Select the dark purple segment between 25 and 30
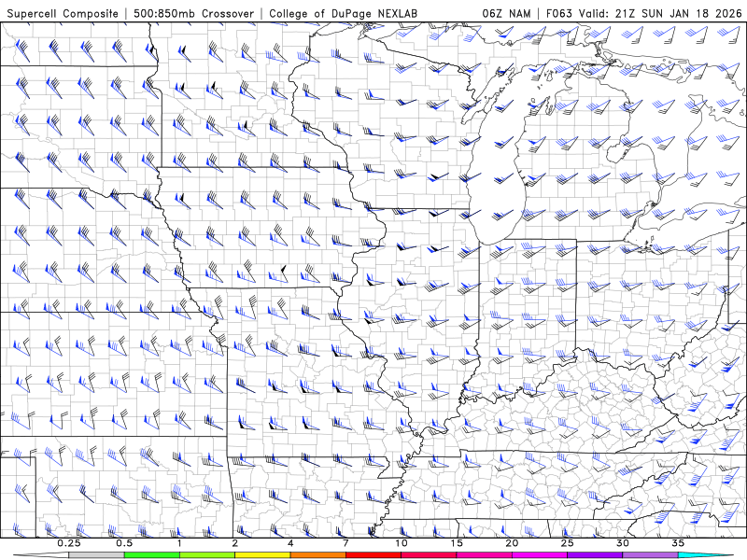 pyautogui.click(x=595, y=555)
